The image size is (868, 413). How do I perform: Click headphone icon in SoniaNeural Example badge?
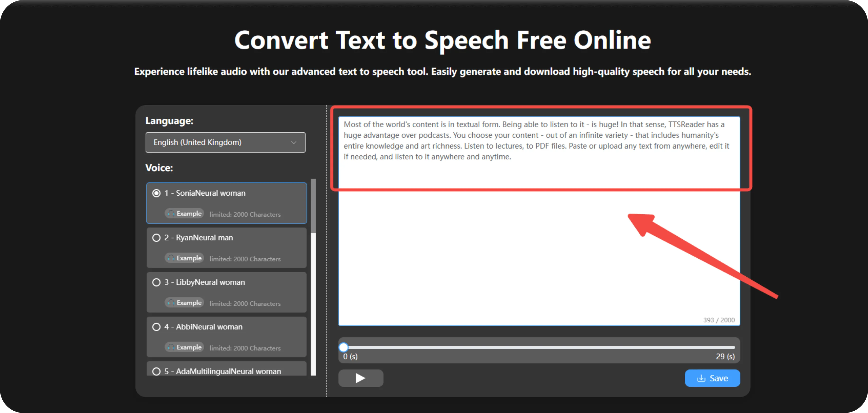pos(171,214)
